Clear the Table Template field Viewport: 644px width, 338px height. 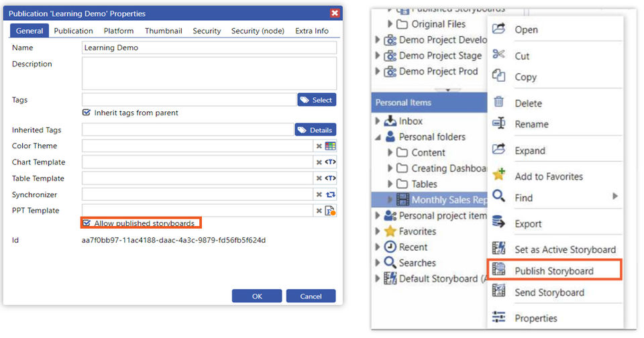319,178
